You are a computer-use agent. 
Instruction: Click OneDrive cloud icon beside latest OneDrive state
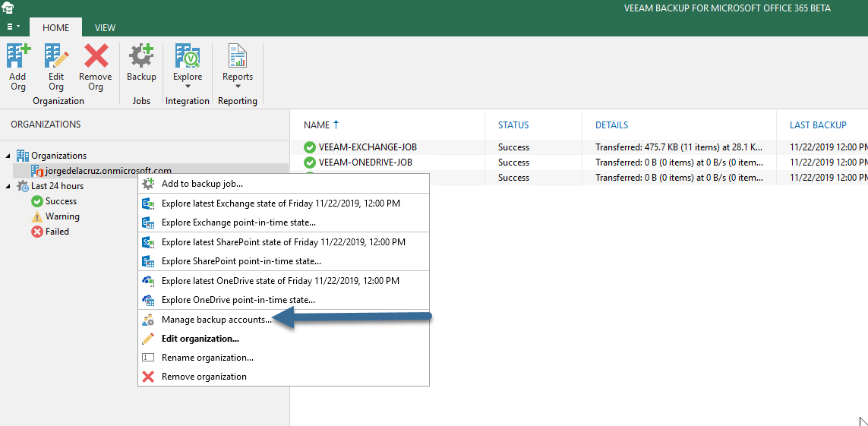pyautogui.click(x=148, y=281)
